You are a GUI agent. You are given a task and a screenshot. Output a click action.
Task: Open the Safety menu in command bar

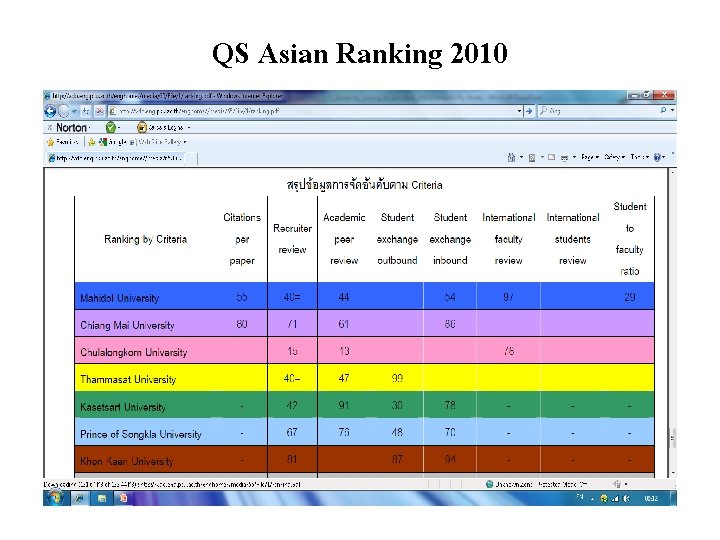coord(615,157)
